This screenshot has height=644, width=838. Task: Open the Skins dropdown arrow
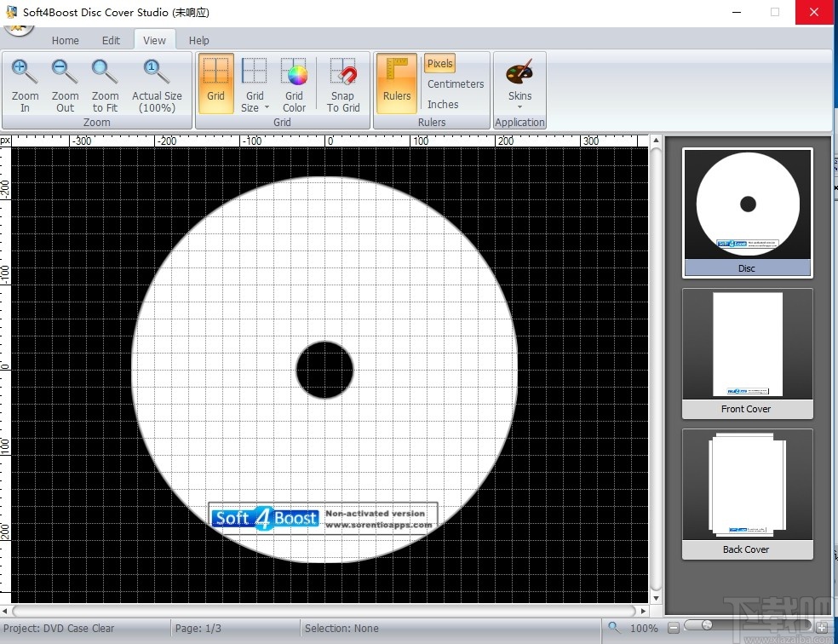coord(519,108)
